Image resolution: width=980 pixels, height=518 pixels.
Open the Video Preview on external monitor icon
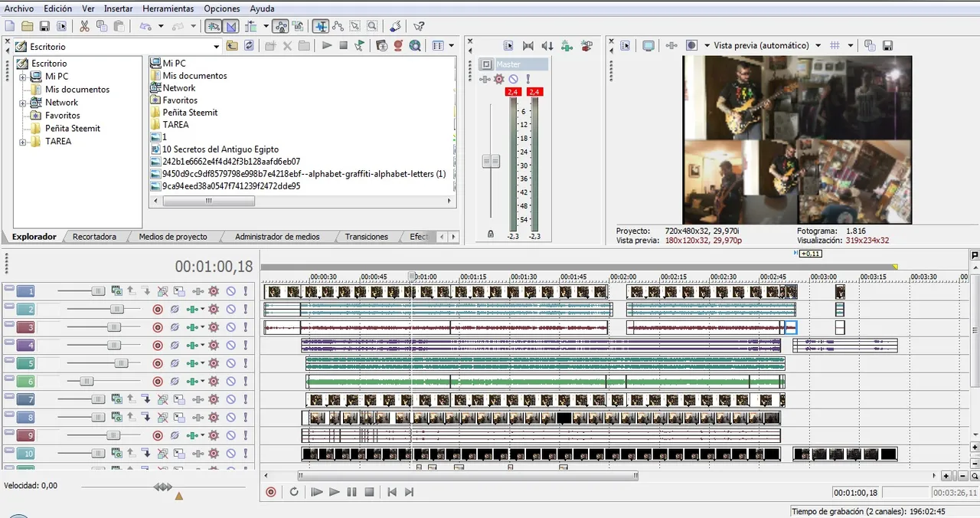click(x=648, y=45)
